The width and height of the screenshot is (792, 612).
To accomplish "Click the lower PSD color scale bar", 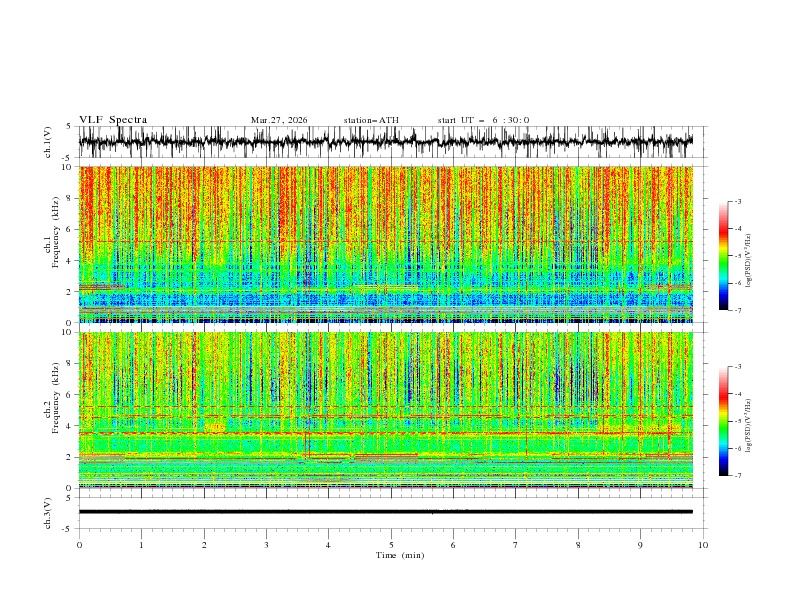I will click(723, 421).
